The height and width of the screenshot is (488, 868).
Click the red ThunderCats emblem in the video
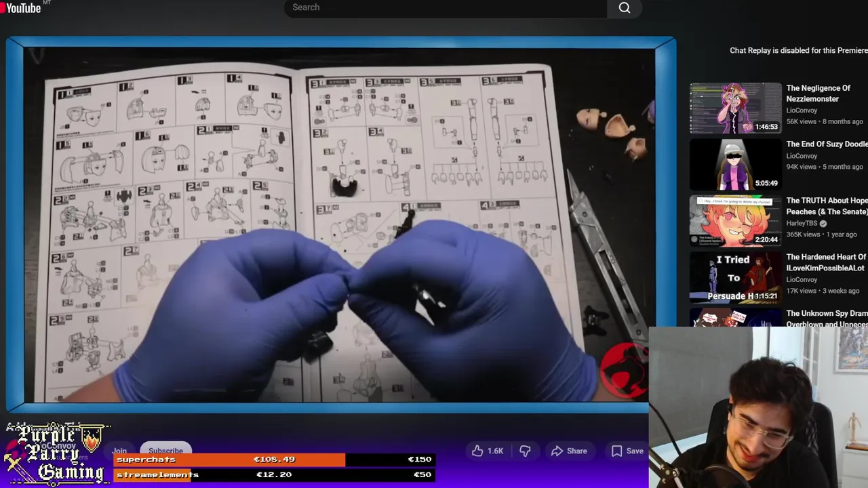pos(625,369)
